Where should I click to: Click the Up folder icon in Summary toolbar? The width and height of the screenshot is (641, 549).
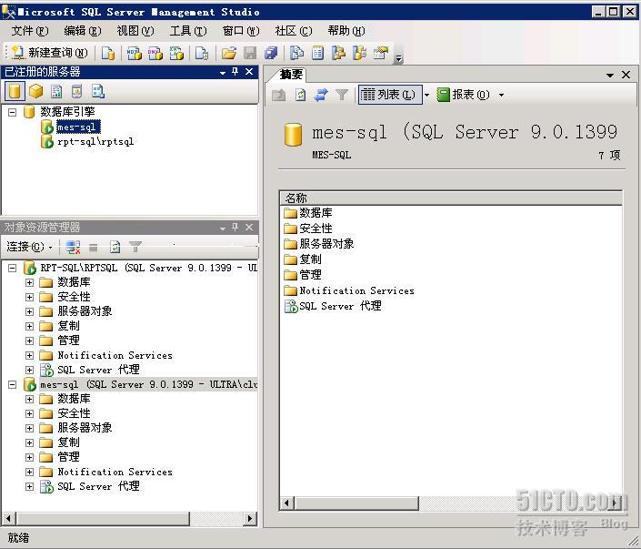coord(279,95)
